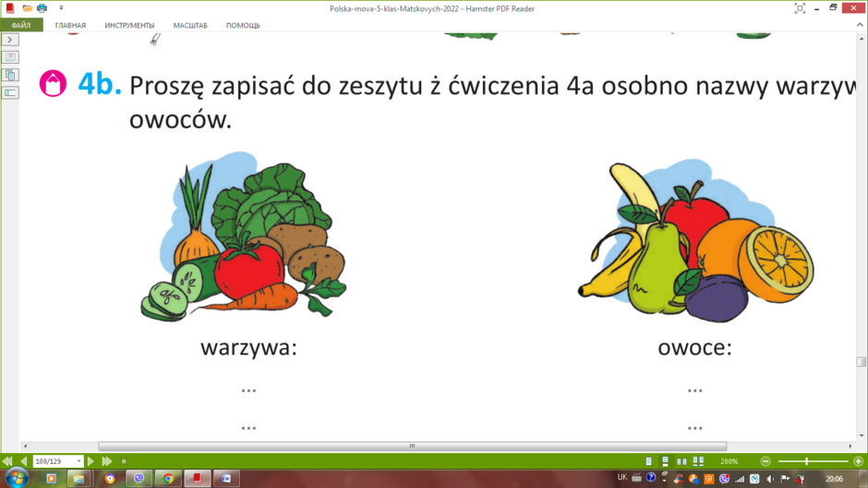Click the 200% zoom level label
The height and width of the screenshot is (488, 868).
tap(729, 461)
